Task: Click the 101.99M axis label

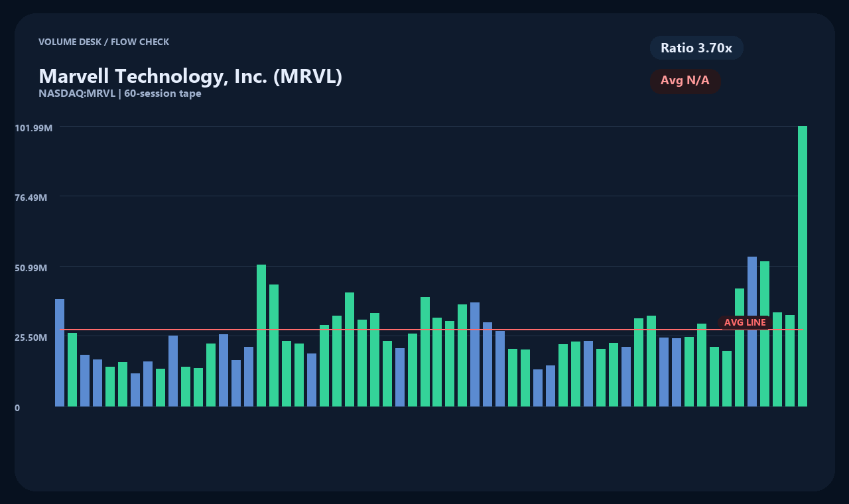Action: pyautogui.click(x=33, y=127)
